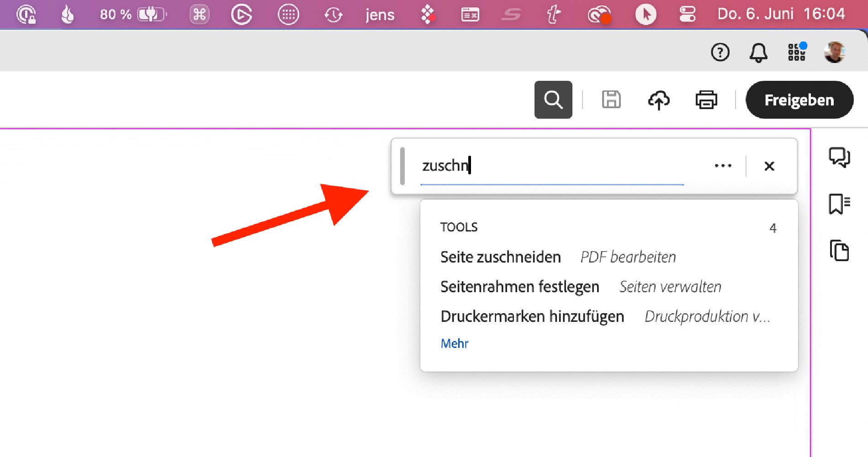
Task: Open user profile avatar menu
Action: pos(834,52)
